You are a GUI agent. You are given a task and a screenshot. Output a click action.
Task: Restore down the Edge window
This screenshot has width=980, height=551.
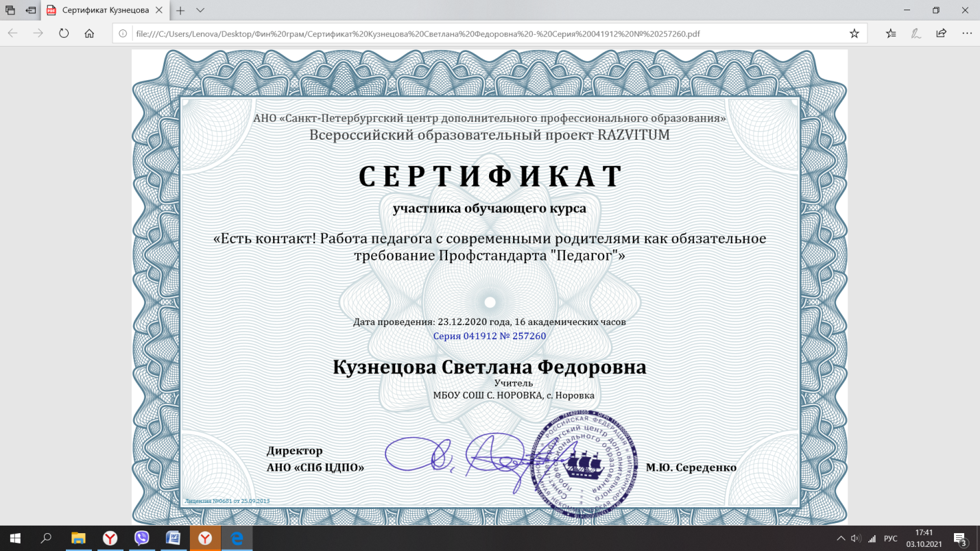point(935,10)
